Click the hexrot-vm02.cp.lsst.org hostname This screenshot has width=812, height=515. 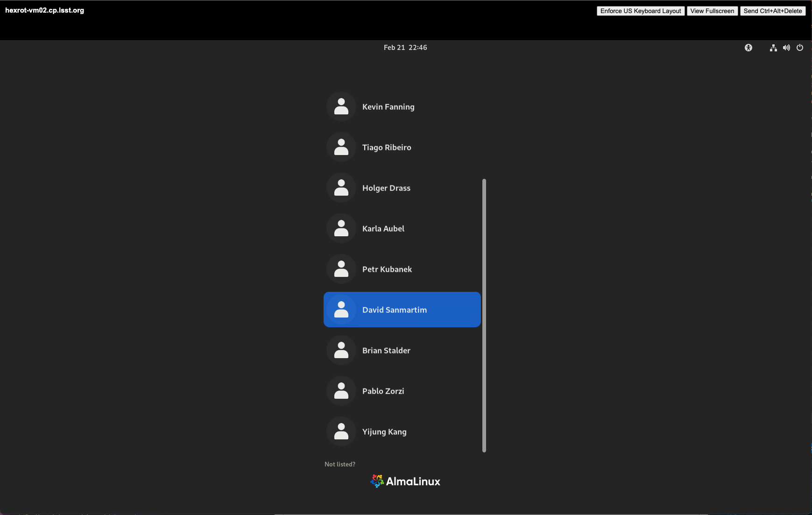(45, 10)
